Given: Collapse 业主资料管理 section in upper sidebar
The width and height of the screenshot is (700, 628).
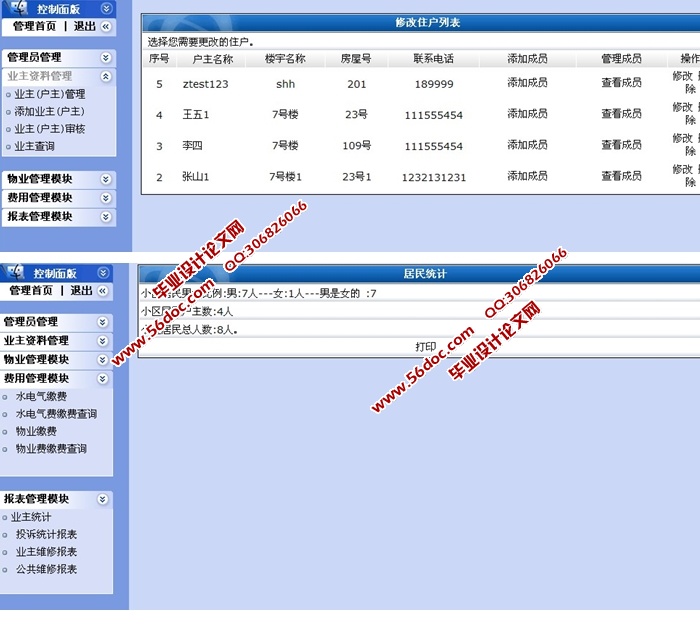Looking at the screenshot, I should 106,76.
